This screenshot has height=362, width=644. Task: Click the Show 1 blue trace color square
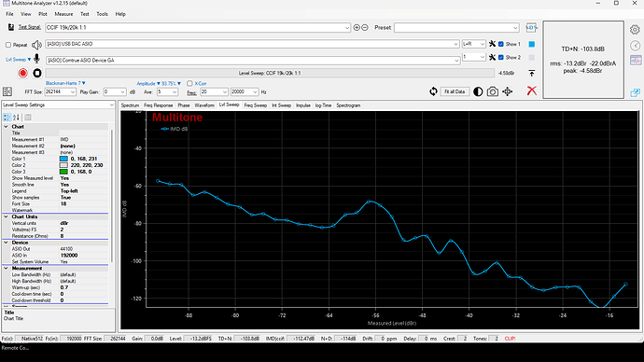(531, 44)
